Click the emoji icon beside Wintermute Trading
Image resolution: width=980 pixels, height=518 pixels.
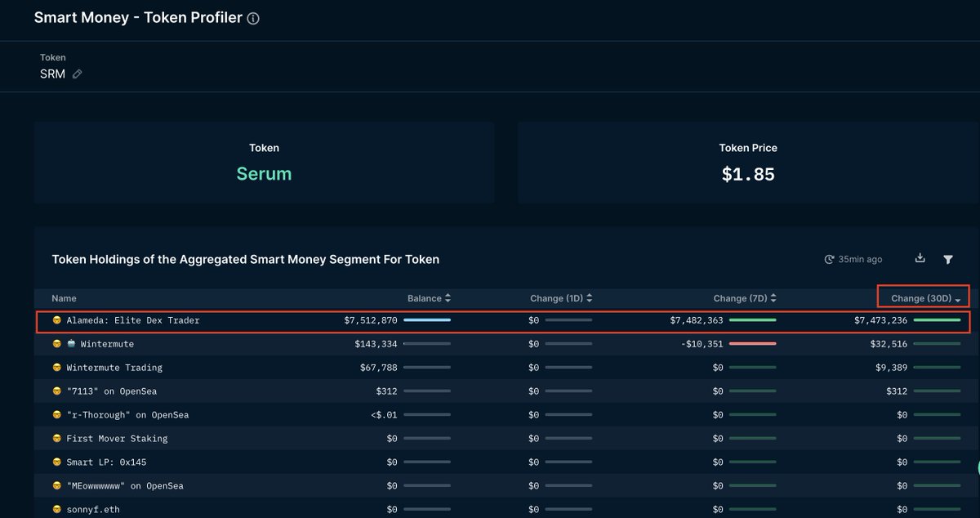(x=57, y=368)
